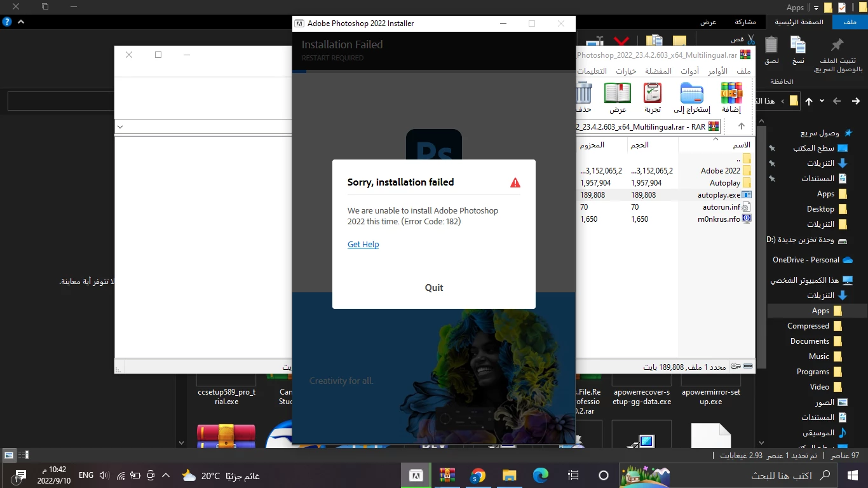Open Task View from the taskbar
868x488 pixels.
click(x=573, y=475)
